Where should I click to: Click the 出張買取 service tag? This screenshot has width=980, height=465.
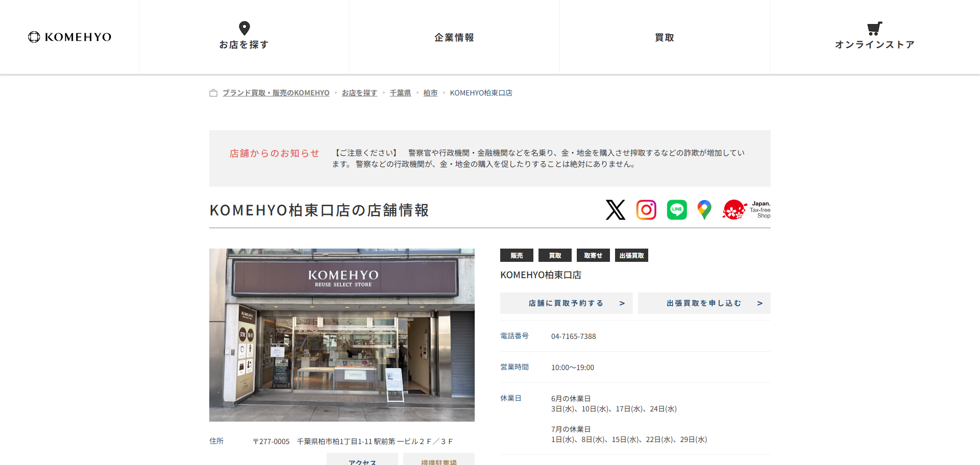point(631,255)
